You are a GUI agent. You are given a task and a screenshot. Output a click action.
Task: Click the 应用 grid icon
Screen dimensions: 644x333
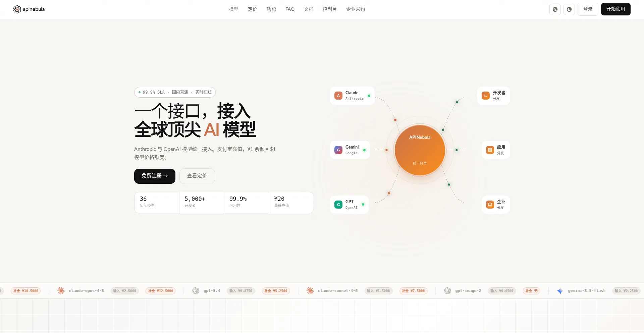click(490, 150)
